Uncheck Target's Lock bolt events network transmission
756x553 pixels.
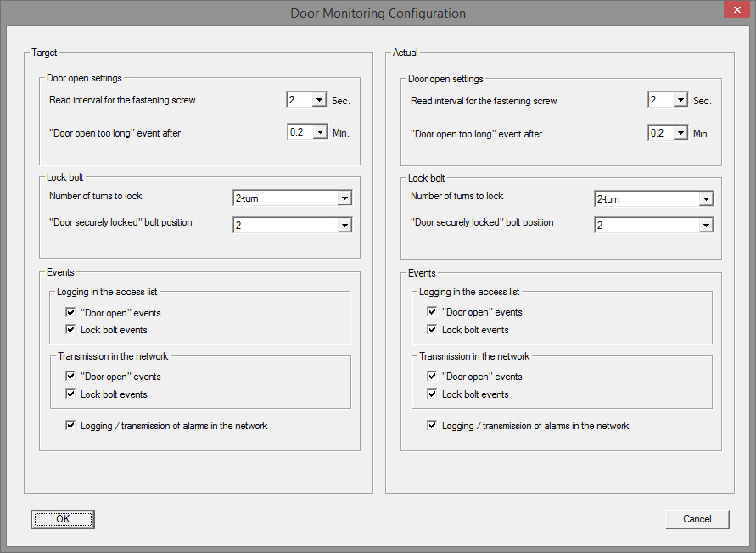coord(70,394)
